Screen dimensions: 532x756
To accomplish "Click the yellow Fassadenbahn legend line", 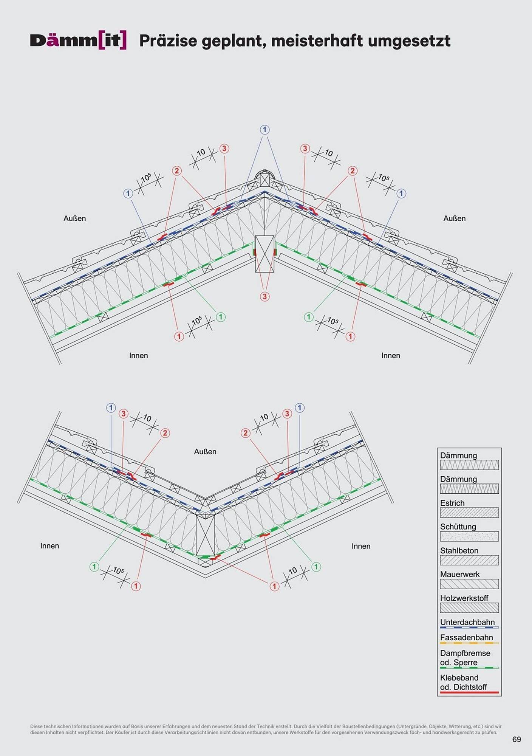I will tap(469, 643).
